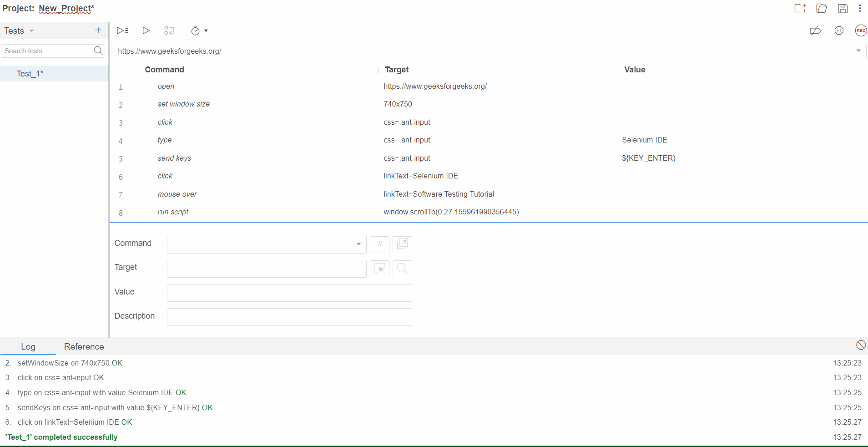
Task: Click the step over command icon
Action: pos(169,30)
